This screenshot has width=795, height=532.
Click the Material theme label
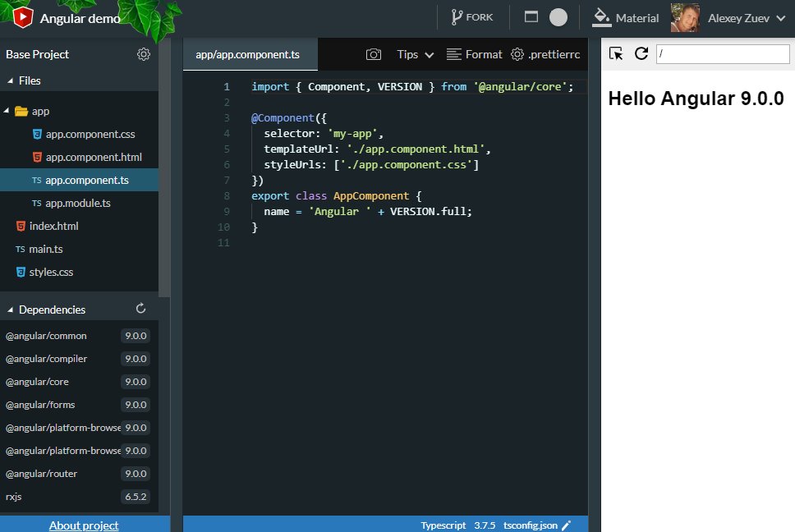coord(636,18)
